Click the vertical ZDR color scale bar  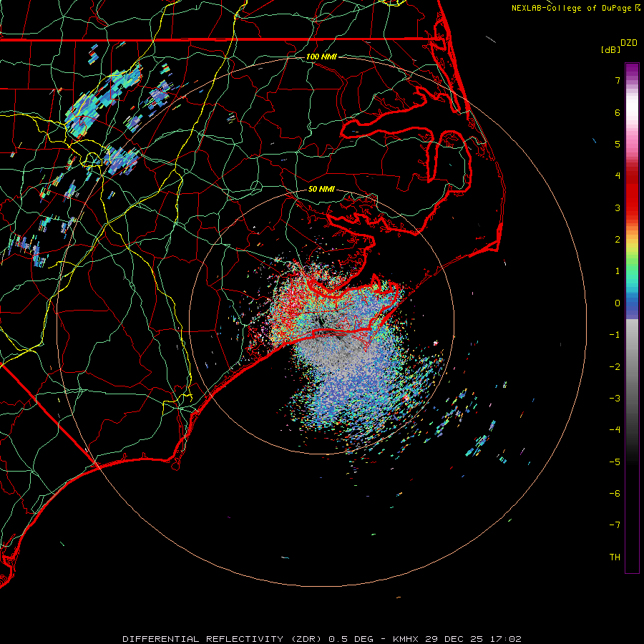click(632, 318)
